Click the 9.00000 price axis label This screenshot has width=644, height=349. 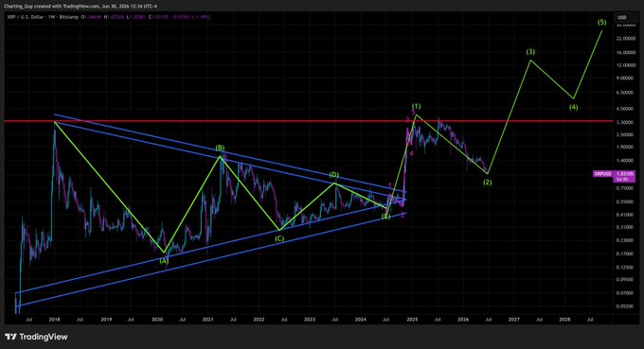[625, 79]
